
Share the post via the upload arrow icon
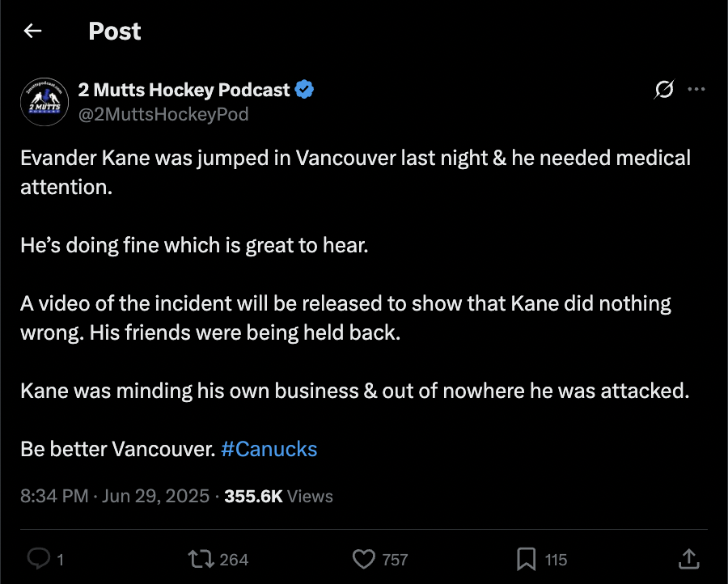689,558
